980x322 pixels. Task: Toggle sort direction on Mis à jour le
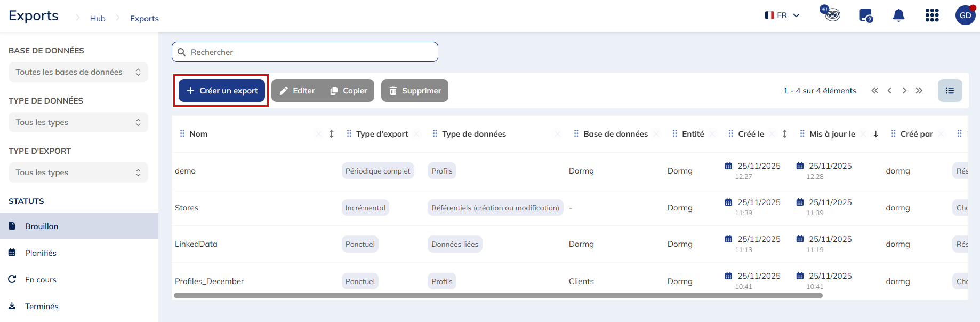875,134
